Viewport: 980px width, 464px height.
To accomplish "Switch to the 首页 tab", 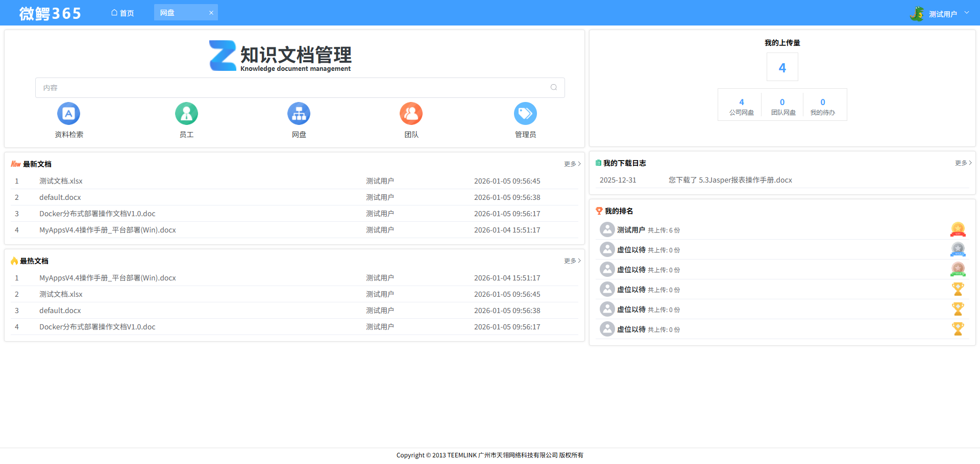I will 123,13.
